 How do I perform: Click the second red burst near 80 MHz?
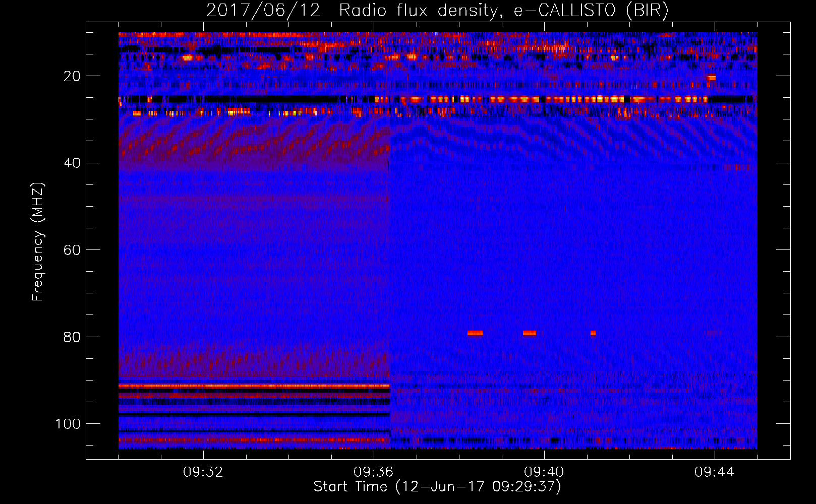tap(530, 333)
